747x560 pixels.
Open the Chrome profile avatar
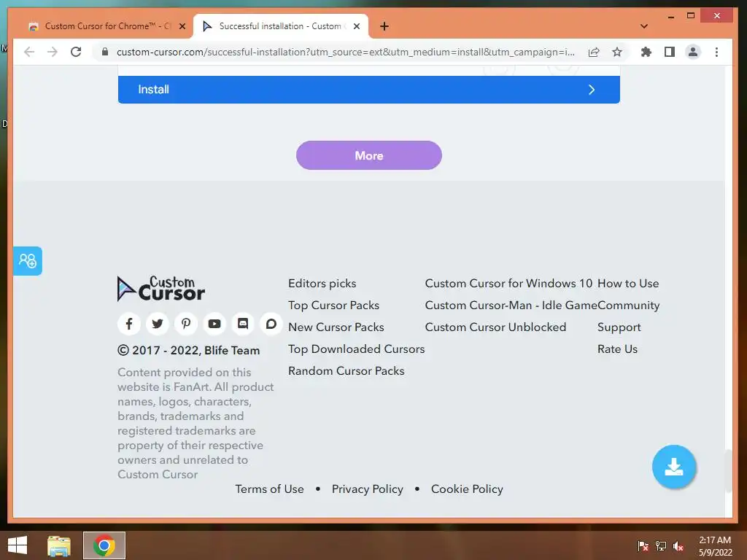[693, 52]
